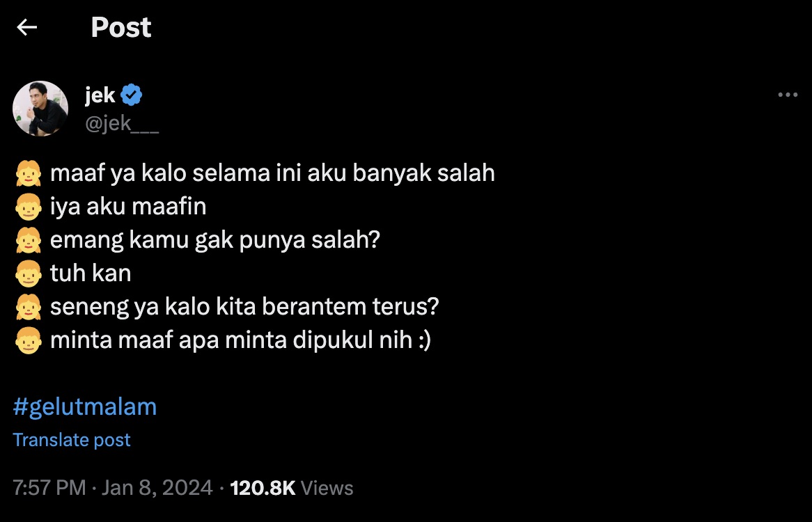Open the #gelutmalam hashtag
This screenshot has width=812, height=522.
(x=85, y=406)
